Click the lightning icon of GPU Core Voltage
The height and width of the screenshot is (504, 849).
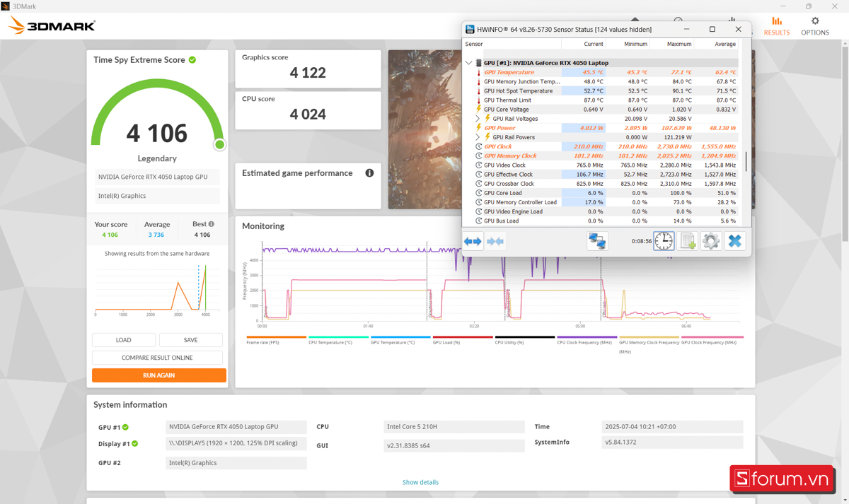(x=479, y=110)
